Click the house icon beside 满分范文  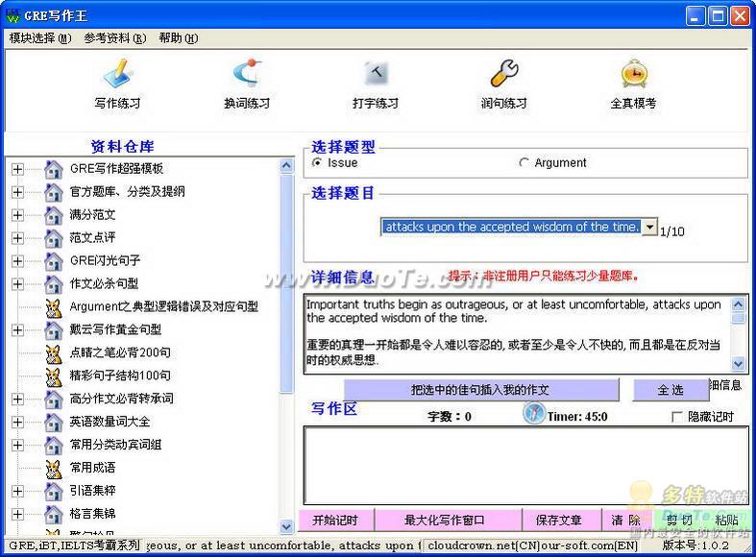(x=54, y=215)
